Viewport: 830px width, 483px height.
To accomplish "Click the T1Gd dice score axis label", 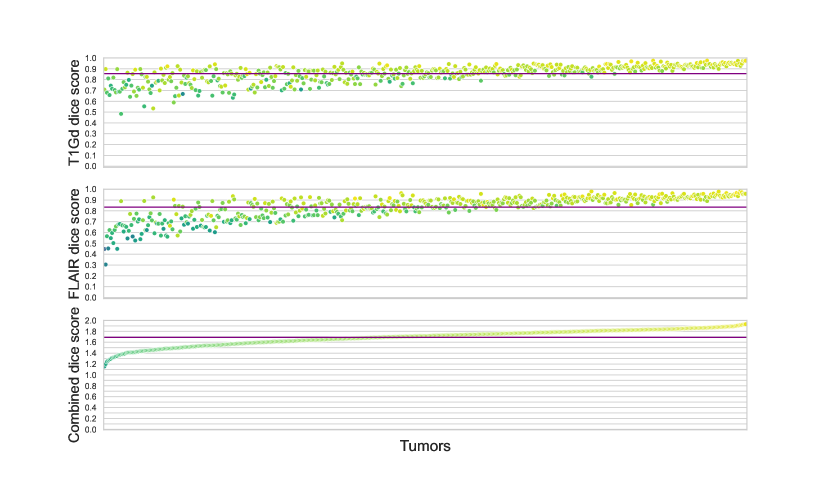I will tap(75, 112).
